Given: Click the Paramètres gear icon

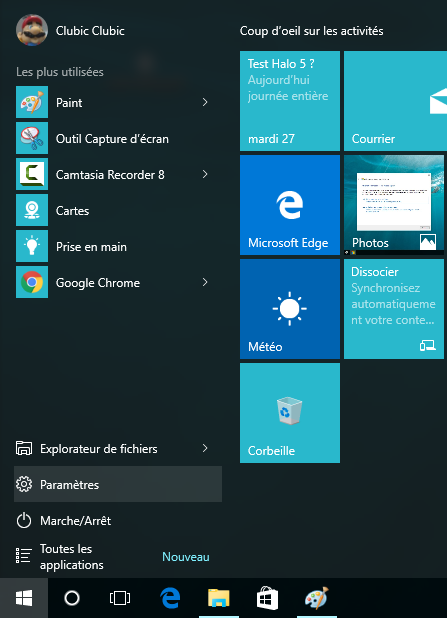Looking at the screenshot, I should [24, 484].
